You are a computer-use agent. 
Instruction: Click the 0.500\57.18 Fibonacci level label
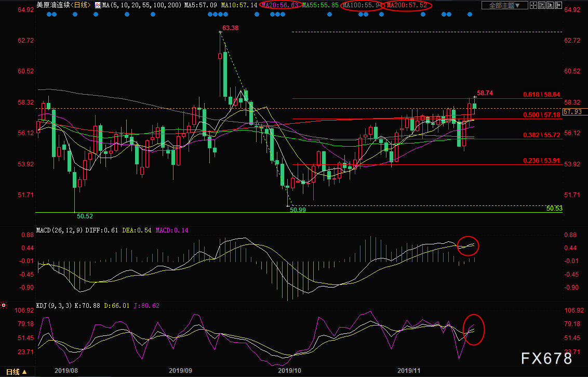(542, 114)
